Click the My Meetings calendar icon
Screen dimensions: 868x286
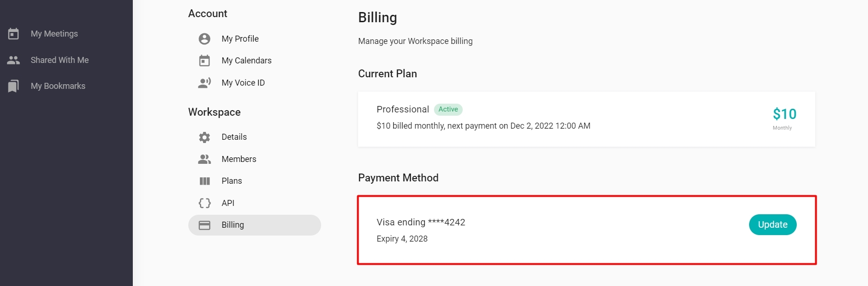coord(13,34)
